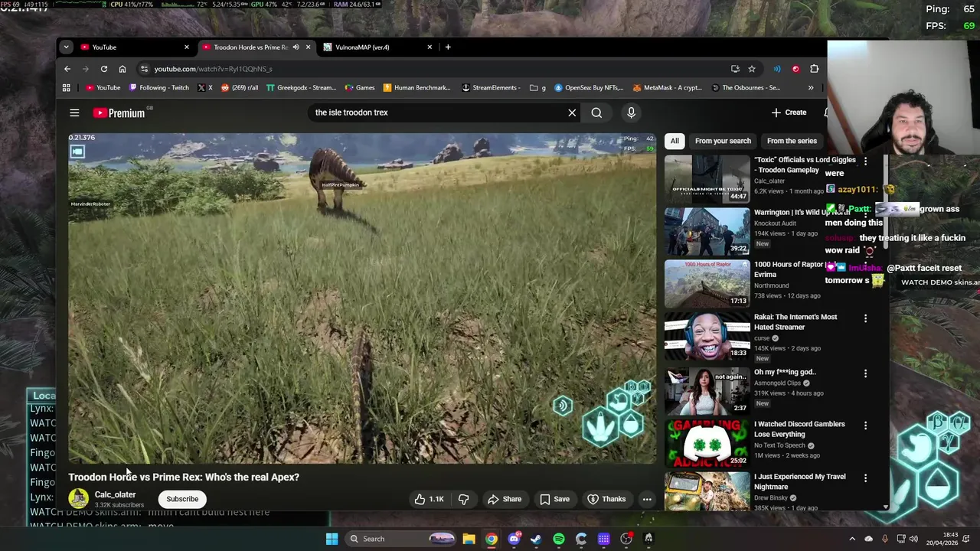Open Calc_olater channel name link
Image resolution: width=980 pixels, height=551 pixels.
115,494
